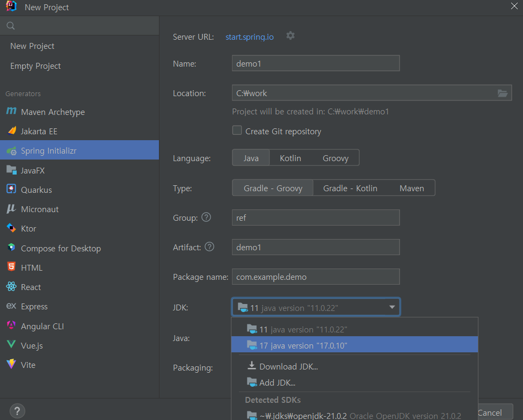Open the dialog help question button
The height and width of the screenshot is (420, 523).
pos(17,411)
